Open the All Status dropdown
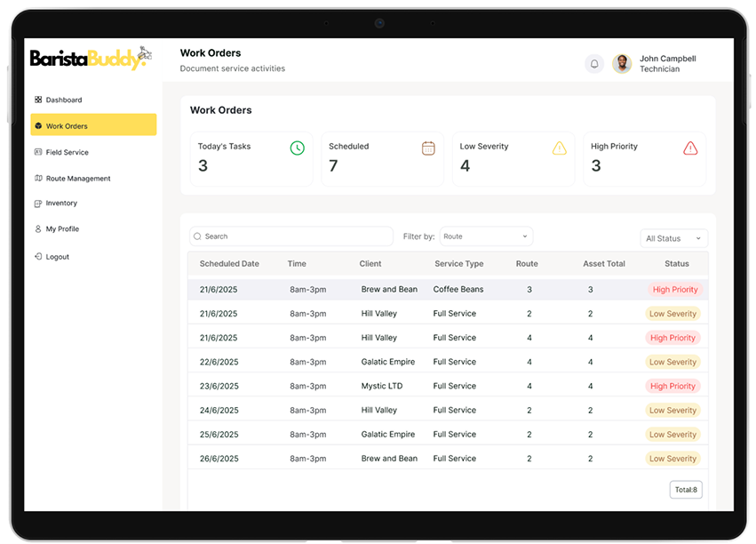This screenshot has width=756, height=544. coord(673,238)
